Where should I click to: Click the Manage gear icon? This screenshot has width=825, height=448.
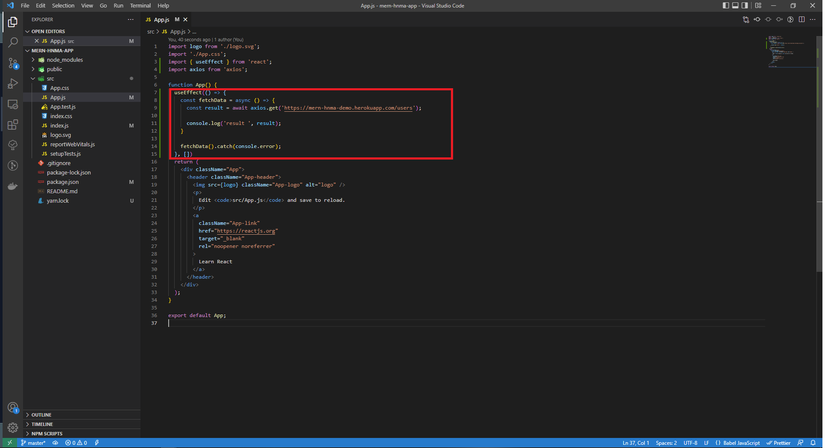tap(12, 427)
